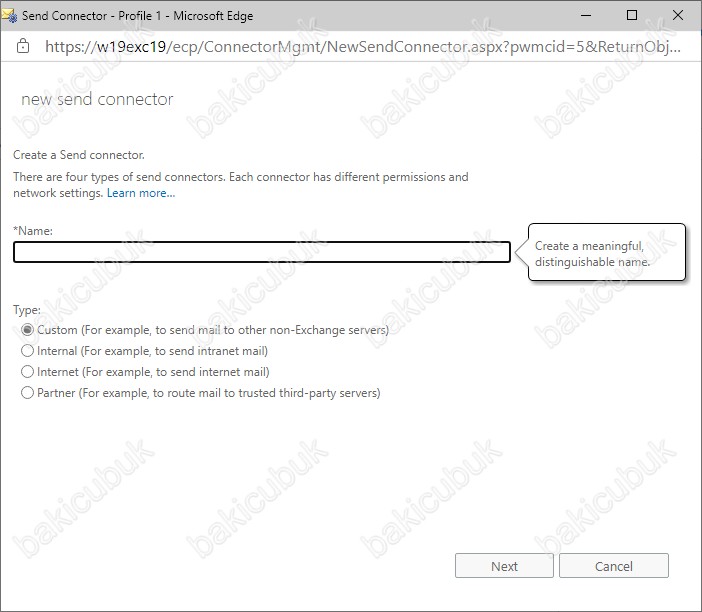Proceed with the Next button
The image size is (702, 612).
click(504, 566)
